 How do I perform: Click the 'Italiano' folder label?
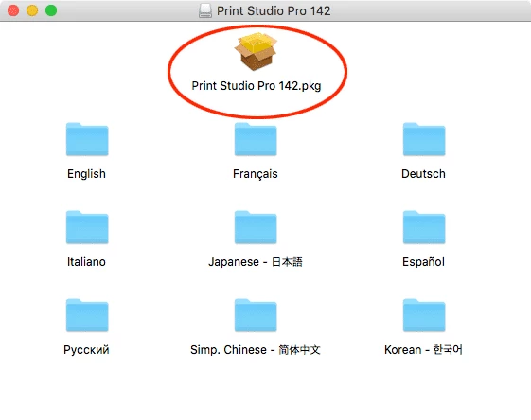coord(86,262)
